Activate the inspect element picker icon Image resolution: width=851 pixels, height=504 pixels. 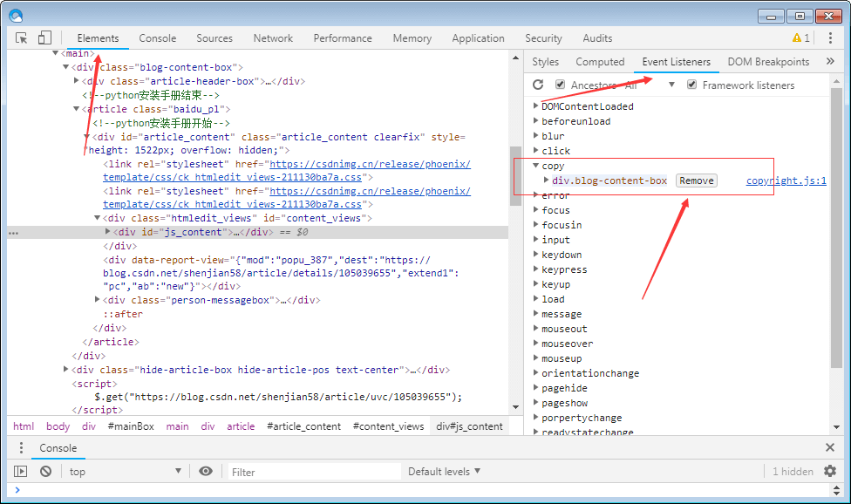pyautogui.click(x=22, y=37)
